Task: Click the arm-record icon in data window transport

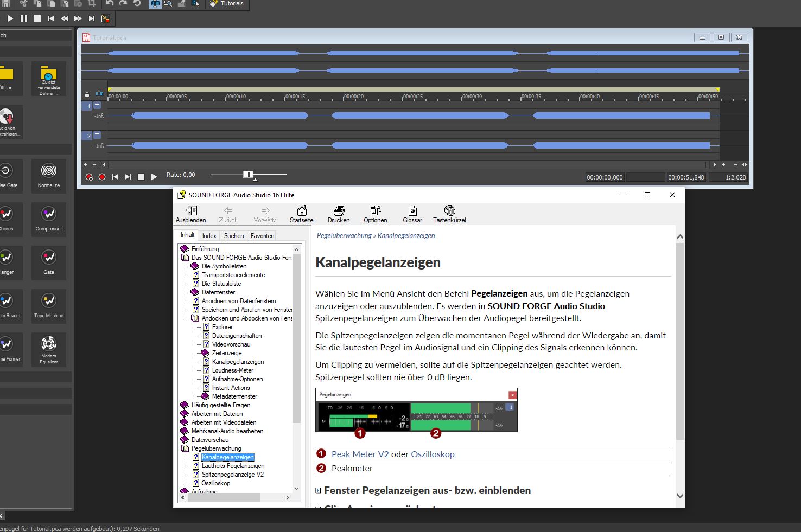Action: tap(89, 177)
